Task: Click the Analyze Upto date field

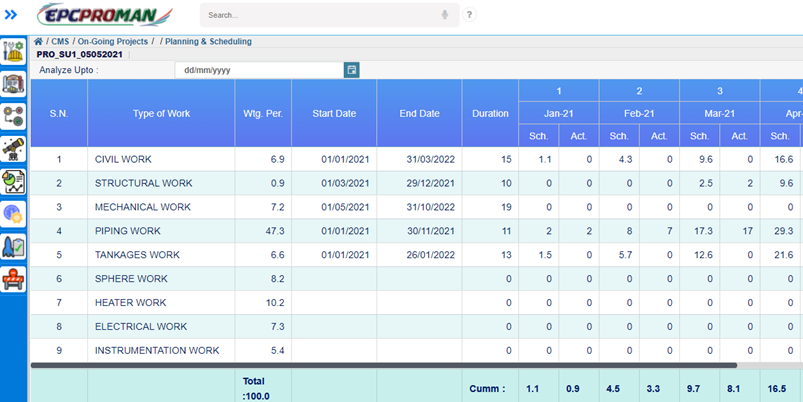Action: pos(259,70)
